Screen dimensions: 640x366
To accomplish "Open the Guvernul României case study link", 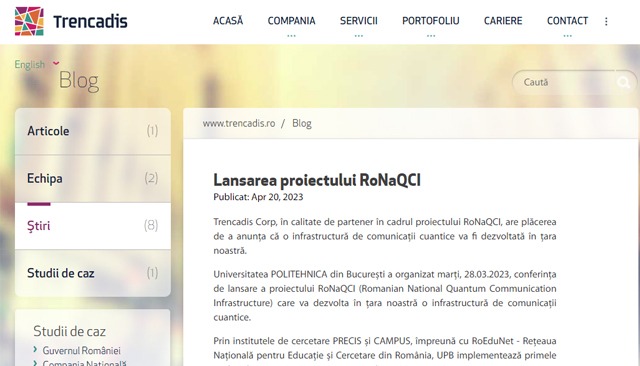I will (82, 350).
